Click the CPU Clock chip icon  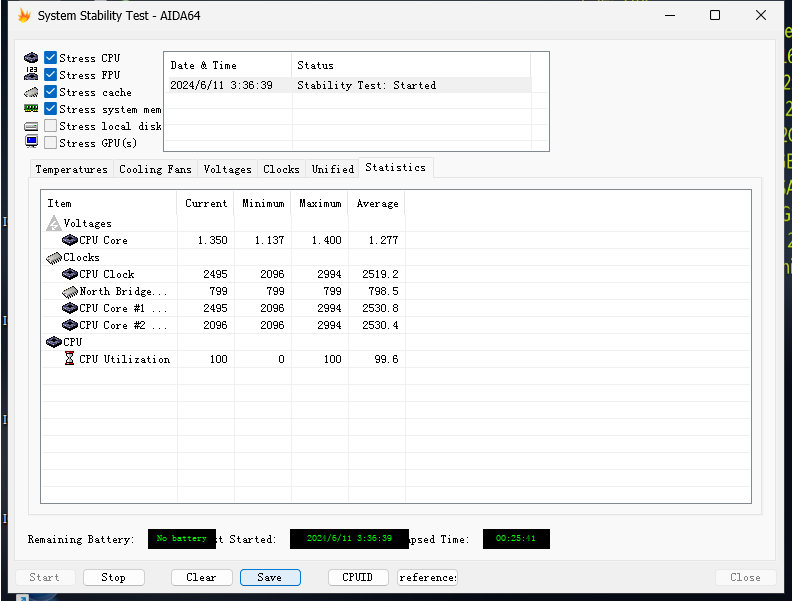[70, 274]
